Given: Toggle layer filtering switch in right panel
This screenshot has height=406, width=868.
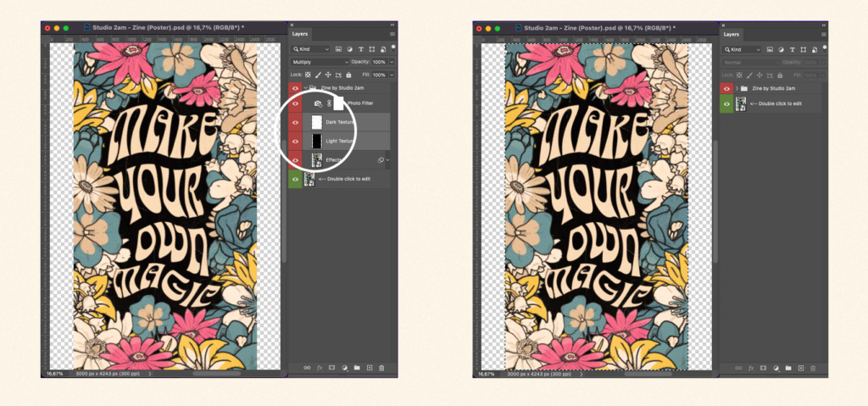Looking at the screenshot, I should tap(824, 48).
